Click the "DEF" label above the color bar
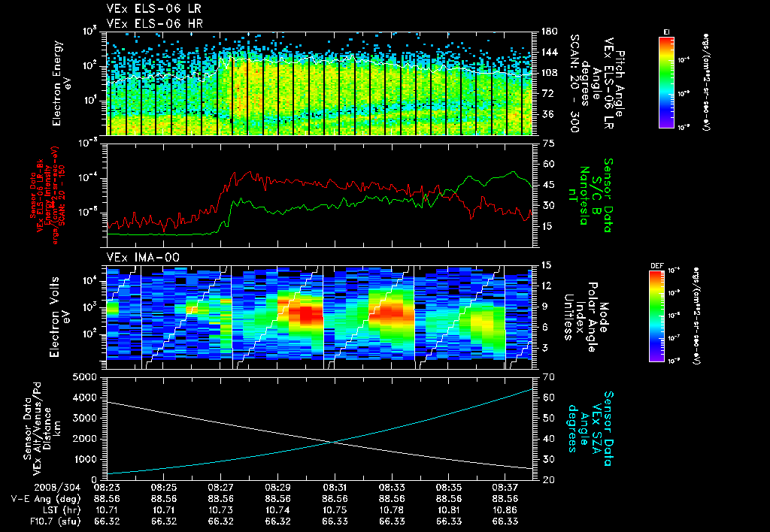The height and width of the screenshot is (532, 770). point(656,266)
